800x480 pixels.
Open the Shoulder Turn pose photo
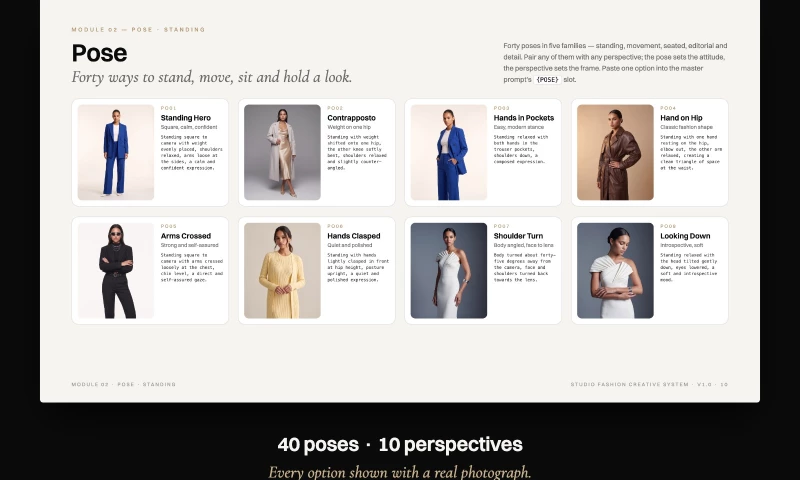[448, 270]
